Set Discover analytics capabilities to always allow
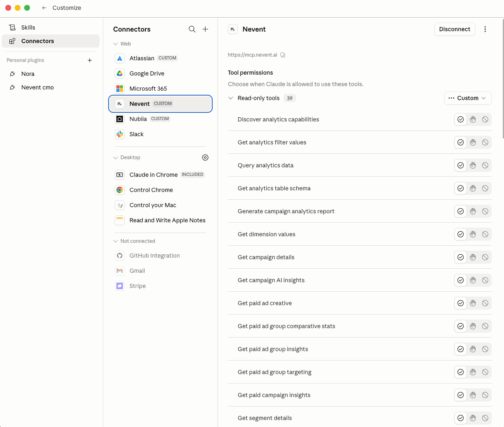Viewport: 504px width, 427px height. (461, 119)
